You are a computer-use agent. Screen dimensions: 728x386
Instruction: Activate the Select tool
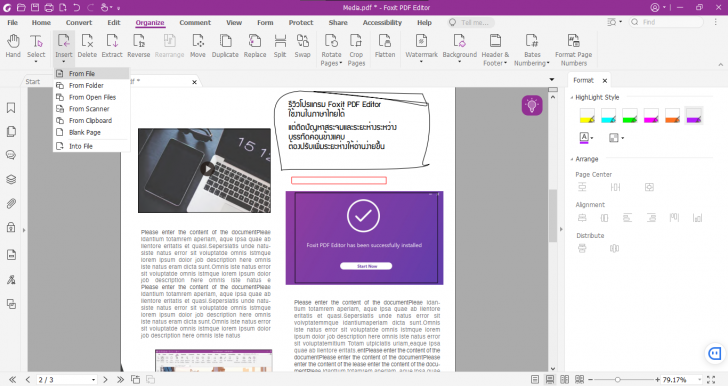tap(36, 46)
